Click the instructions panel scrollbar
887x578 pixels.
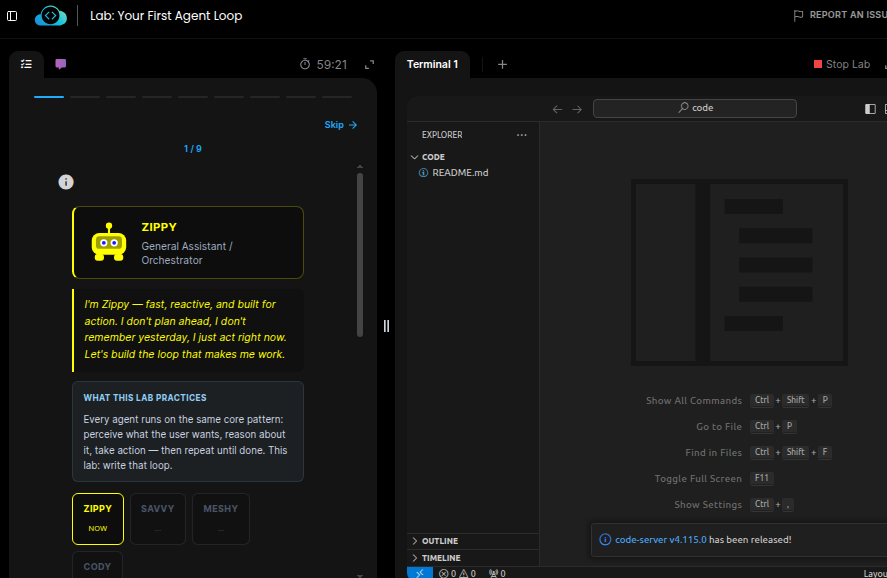[x=360, y=255]
